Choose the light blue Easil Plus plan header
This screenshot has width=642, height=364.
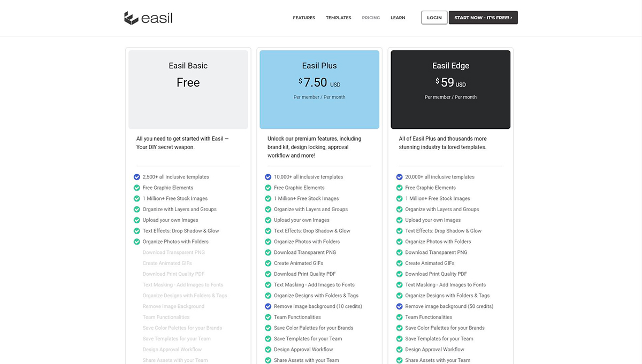coord(319,89)
